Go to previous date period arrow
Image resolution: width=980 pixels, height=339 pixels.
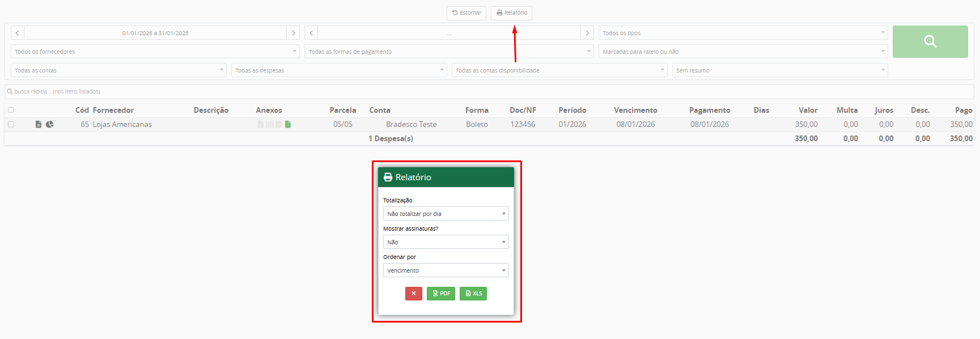coord(18,33)
